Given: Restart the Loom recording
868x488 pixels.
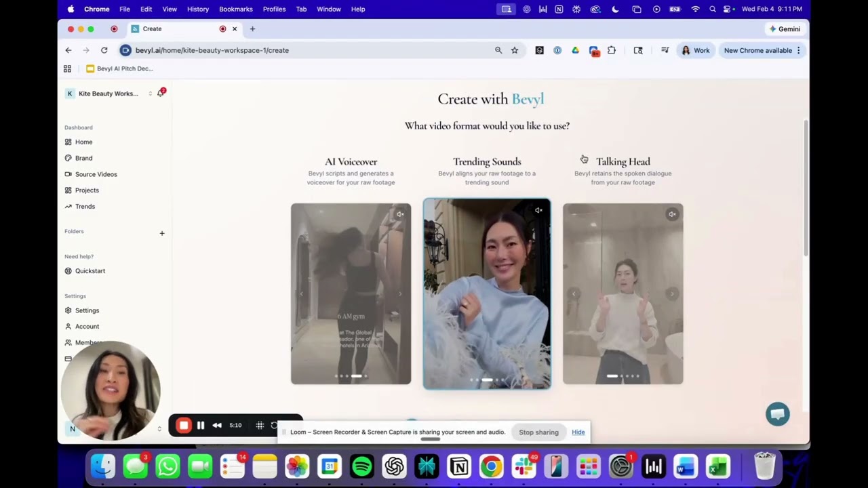Looking at the screenshot, I should pos(274,426).
